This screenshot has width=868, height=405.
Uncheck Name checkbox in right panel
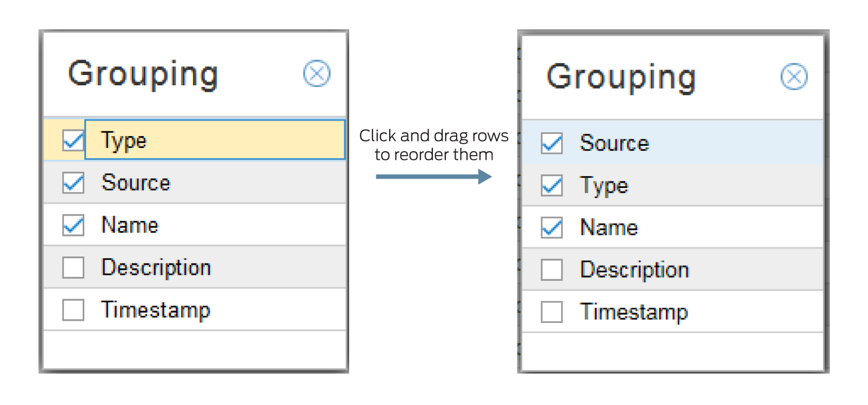tap(552, 227)
